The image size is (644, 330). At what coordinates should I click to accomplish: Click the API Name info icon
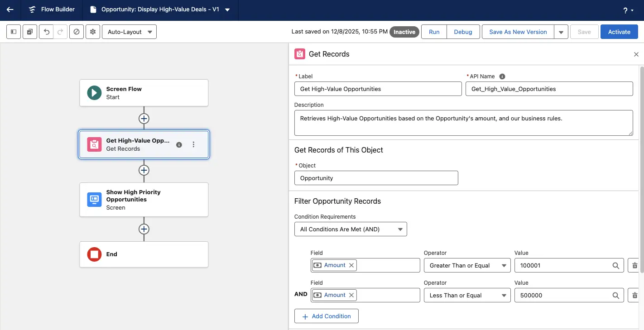coord(502,77)
